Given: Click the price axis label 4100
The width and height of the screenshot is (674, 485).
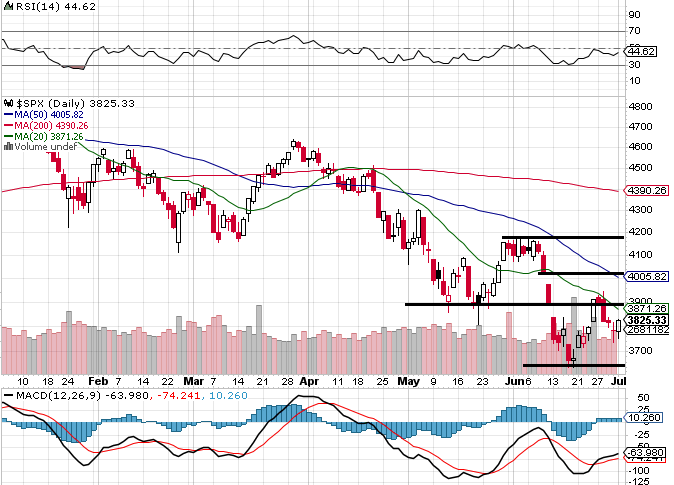Looking at the screenshot, I should pyautogui.click(x=640, y=255).
